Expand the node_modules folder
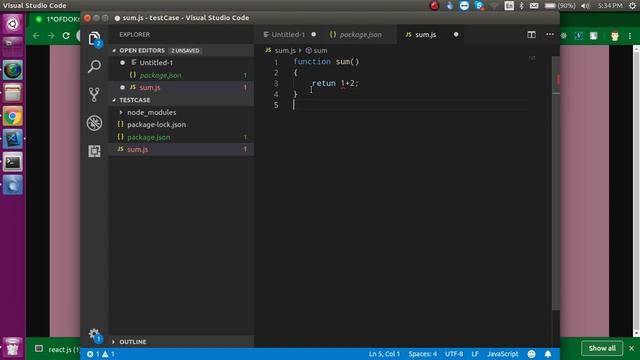This screenshot has width=640, height=360. 181,112
